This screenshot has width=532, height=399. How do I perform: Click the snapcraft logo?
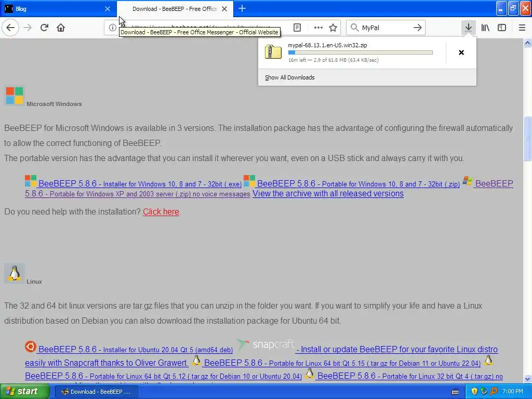[x=267, y=344]
